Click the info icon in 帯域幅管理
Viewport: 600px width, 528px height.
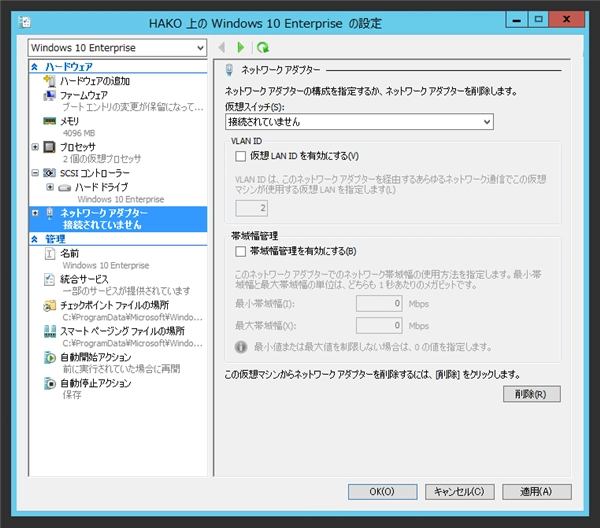241,347
